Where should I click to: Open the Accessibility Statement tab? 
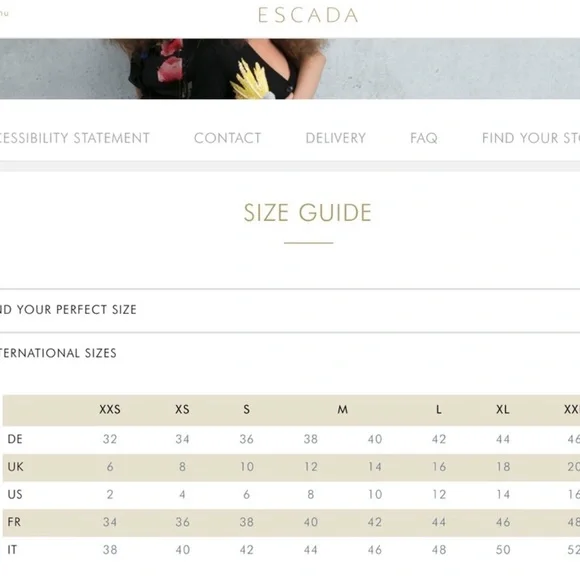(74, 138)
